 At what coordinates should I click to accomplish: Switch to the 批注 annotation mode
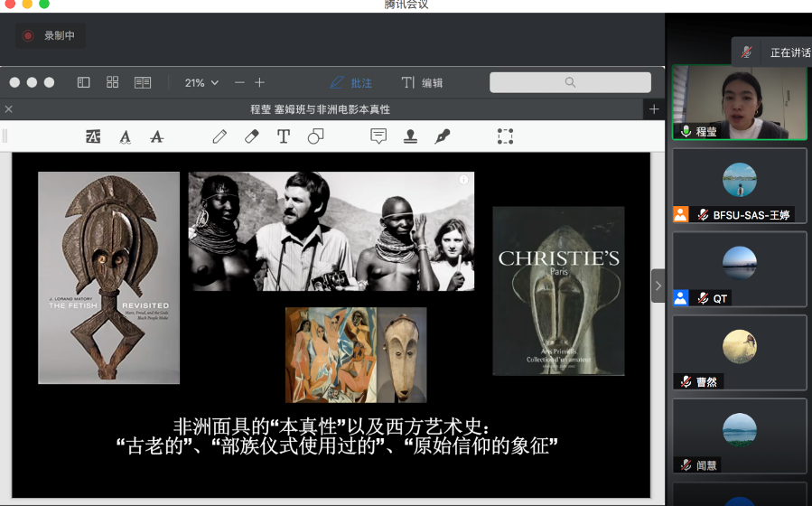click(351, 82)
